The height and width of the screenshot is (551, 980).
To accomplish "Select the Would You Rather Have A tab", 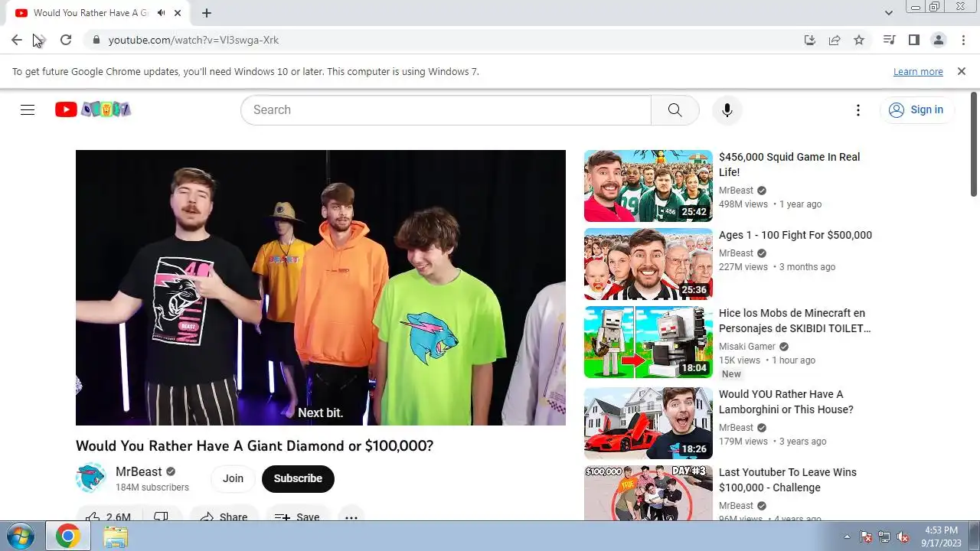I will pyautogui.click(x=90, y=13).
